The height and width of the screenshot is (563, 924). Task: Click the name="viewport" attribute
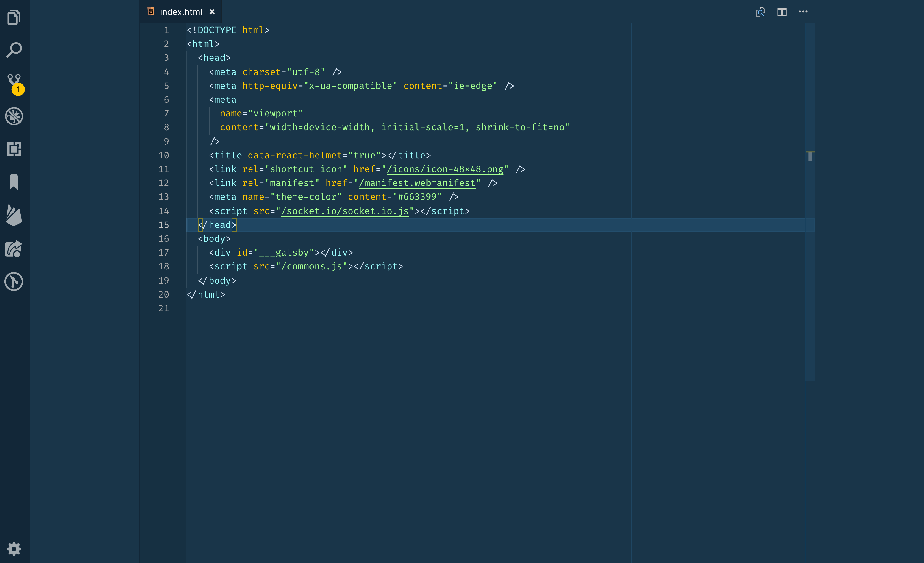(261, 113)
